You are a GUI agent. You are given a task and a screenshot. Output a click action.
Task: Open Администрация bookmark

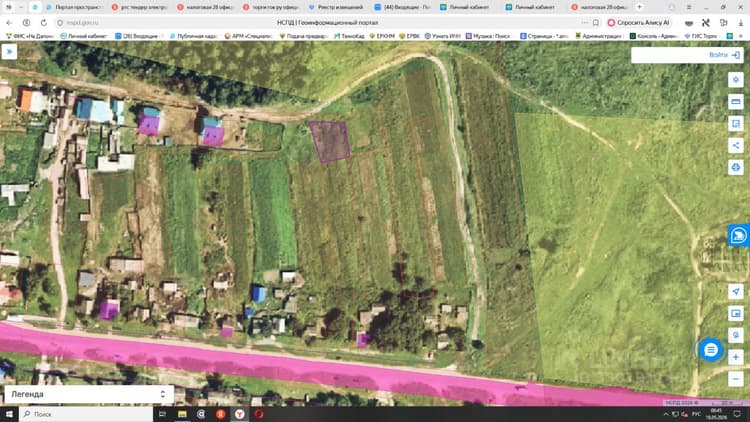point(600,36)
